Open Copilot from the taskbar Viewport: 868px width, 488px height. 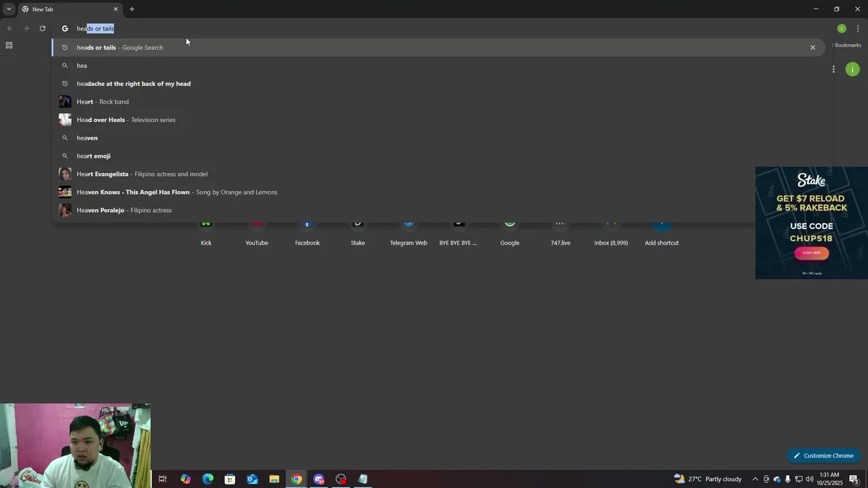point(185,479)
